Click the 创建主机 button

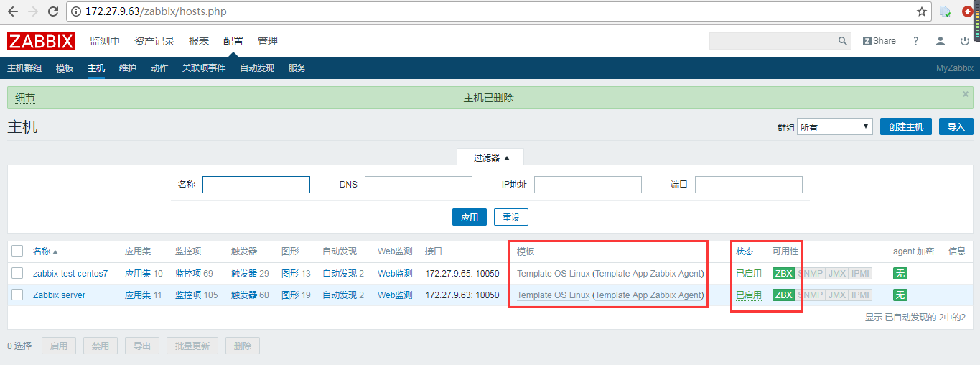click(906, 126)
